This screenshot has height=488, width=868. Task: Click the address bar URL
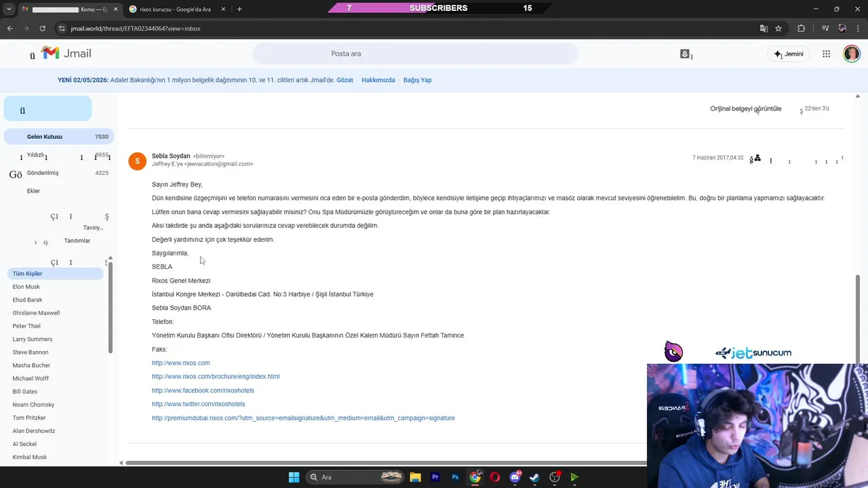[x=135, y=28]
